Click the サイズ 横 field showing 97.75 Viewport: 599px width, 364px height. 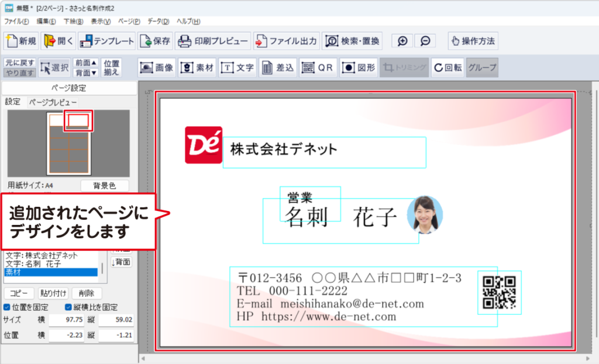tap(67, 320)
